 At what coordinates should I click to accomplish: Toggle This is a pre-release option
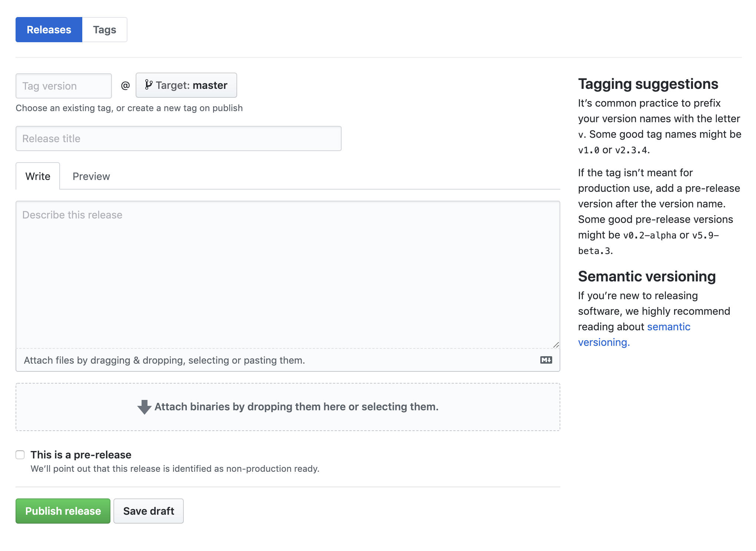click(x=20, y=455)
